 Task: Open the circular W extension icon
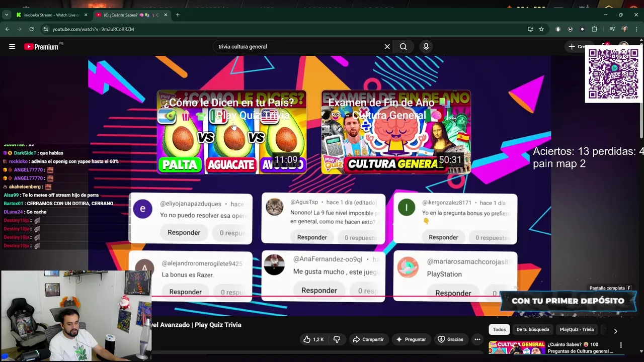click(x=570, y=29)
